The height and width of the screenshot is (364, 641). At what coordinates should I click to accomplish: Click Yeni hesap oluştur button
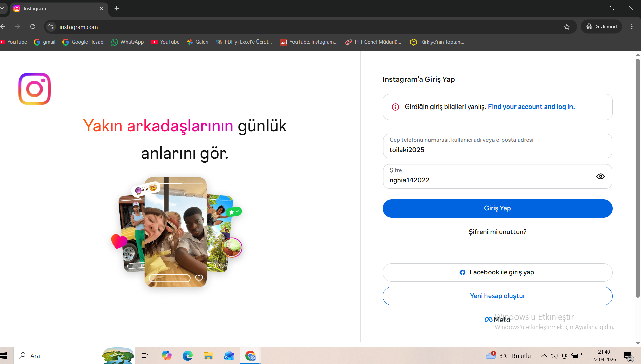(x=497, y=296)
